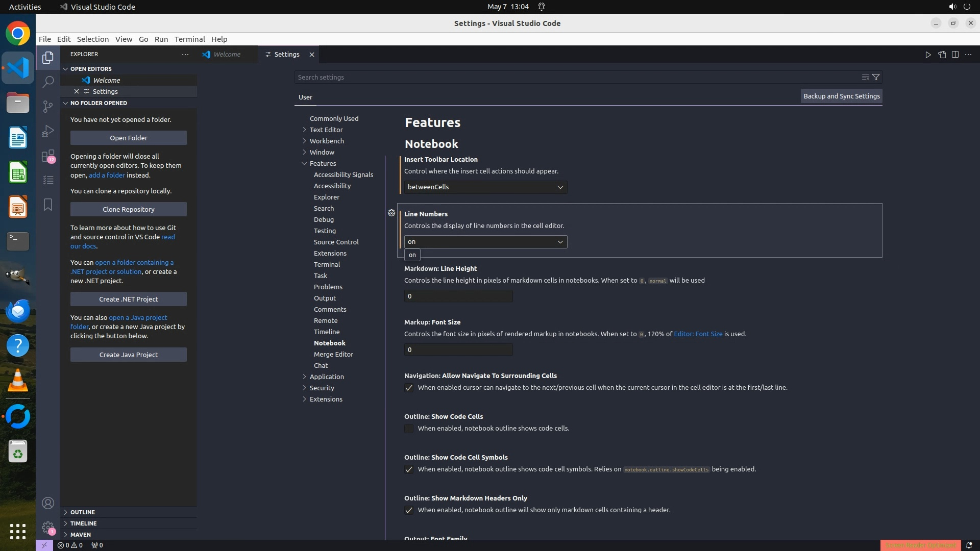This screenshot has height=551, width=980.
Task: Click the filter settings funnel icon
Action: [876, 77]
